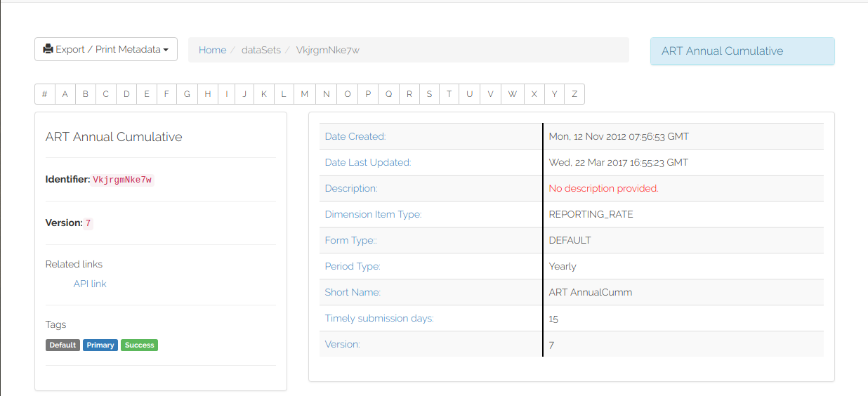Filter by letter B

point(85,94)
